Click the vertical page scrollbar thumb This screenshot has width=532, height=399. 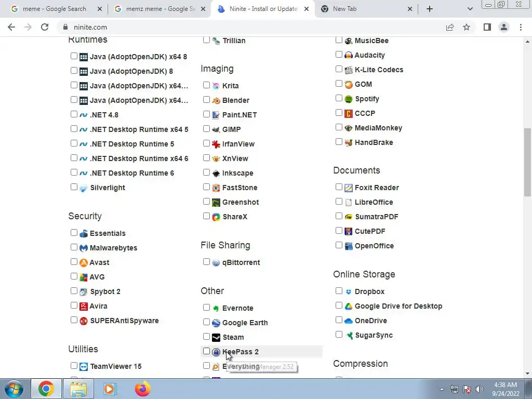(527, 162)
